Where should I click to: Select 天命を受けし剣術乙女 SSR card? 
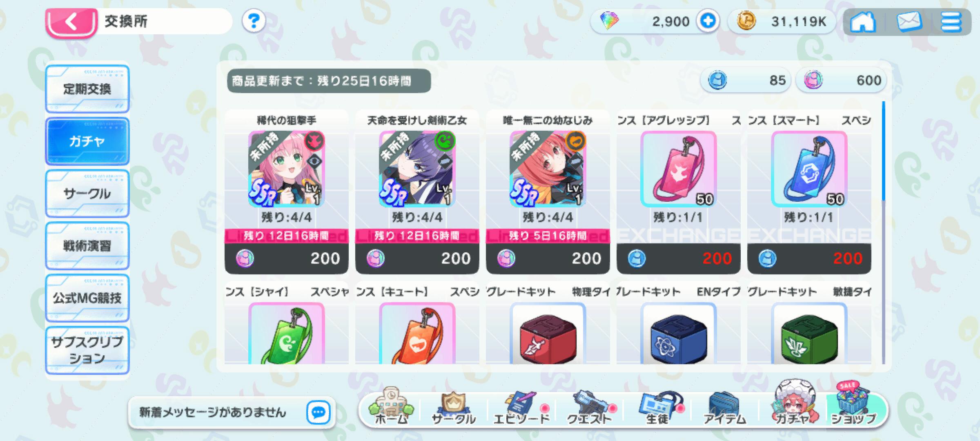pos(417,169)
